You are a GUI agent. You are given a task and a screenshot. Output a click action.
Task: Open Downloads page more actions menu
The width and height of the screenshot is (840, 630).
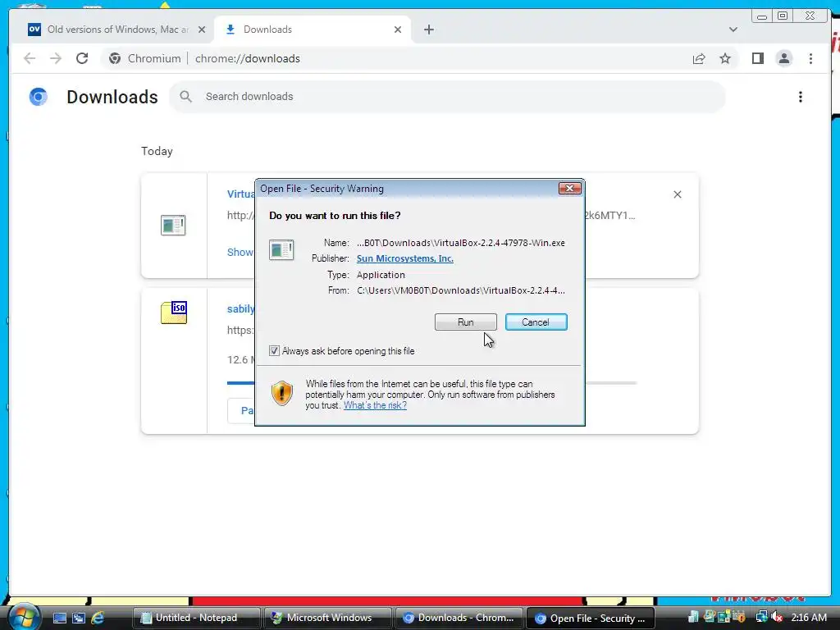pyautogui.click(x=801, y=97)
